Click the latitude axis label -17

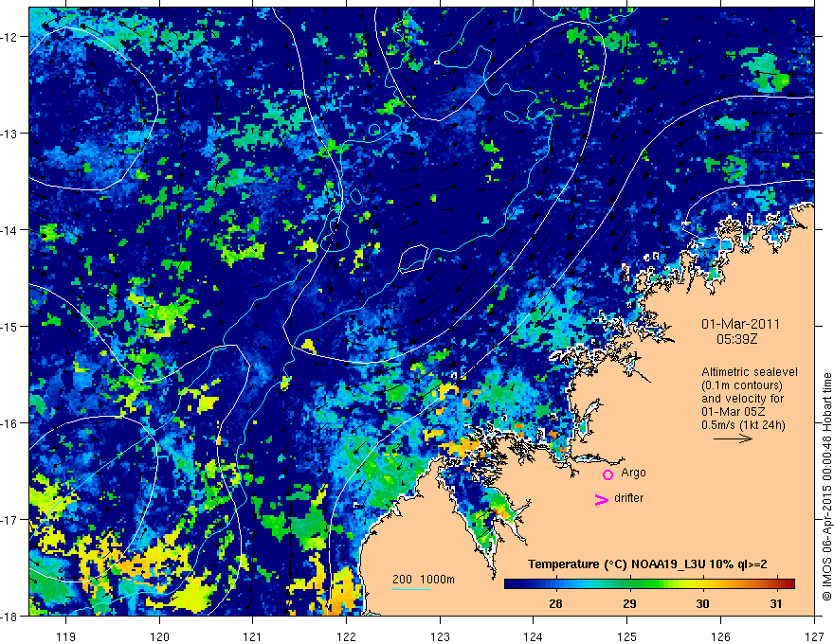click(9, 520)
